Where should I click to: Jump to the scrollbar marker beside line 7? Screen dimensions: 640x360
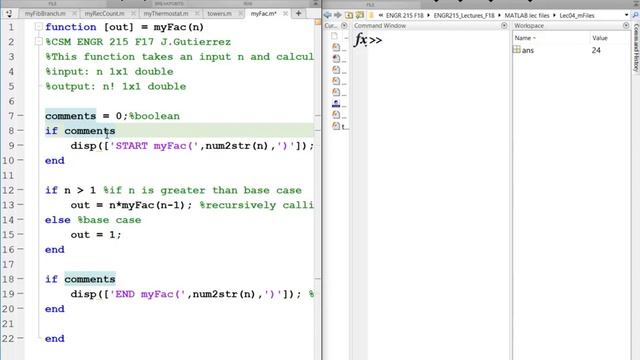pos(318,116)
